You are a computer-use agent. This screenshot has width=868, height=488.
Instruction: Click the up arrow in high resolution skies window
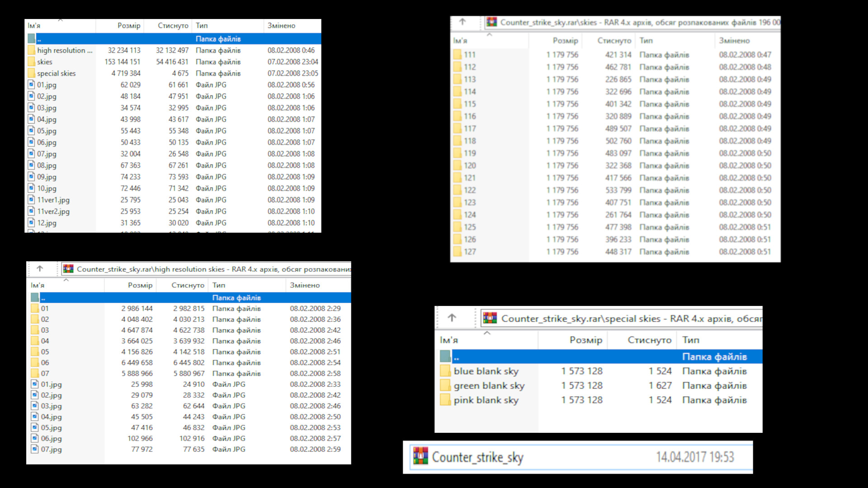(40, 269)
